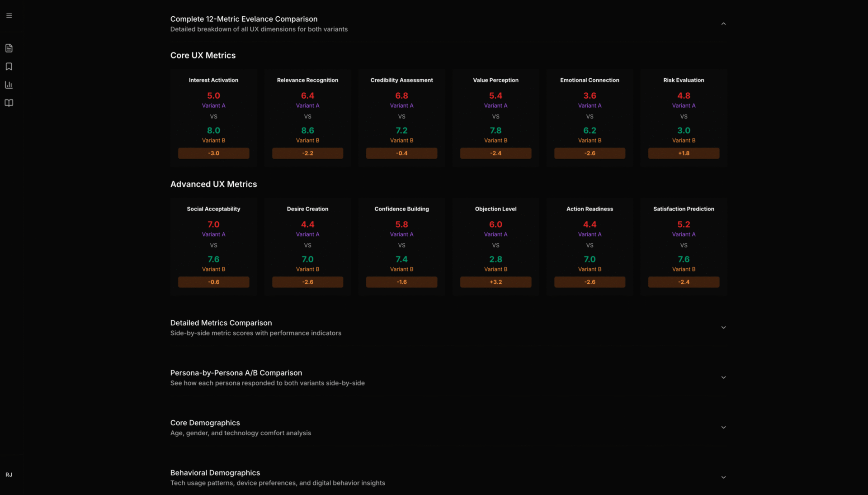Open the bookmark icon in sidebar
Screen dimensions: 868x495
click(9, 67)
